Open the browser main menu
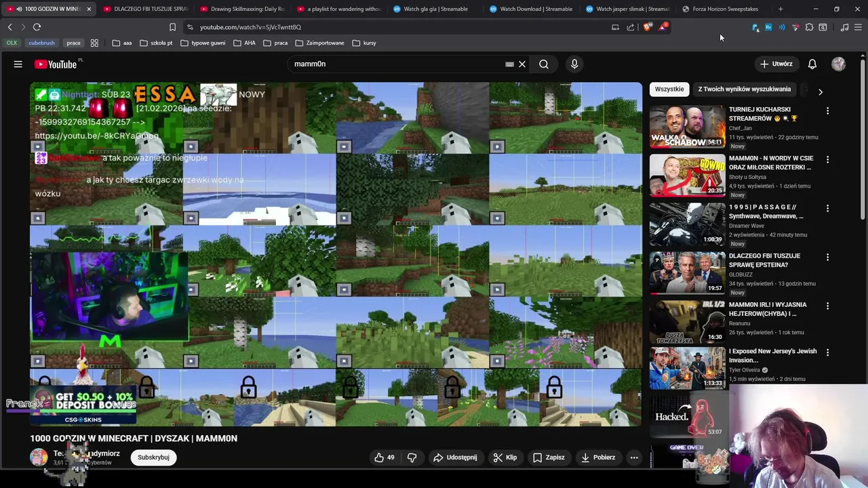The width and height of the screenshot is (868, 488). point(858,27)
